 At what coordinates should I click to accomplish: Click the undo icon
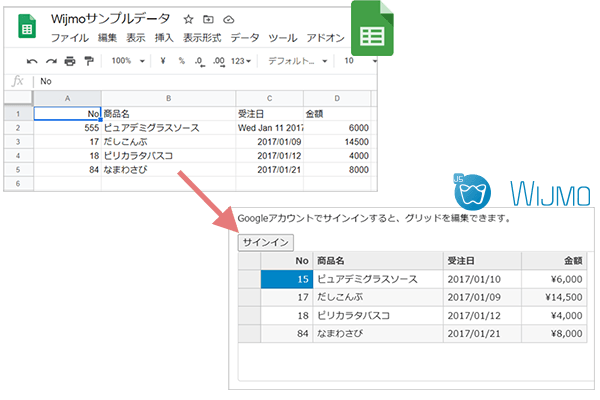point(32,61)
